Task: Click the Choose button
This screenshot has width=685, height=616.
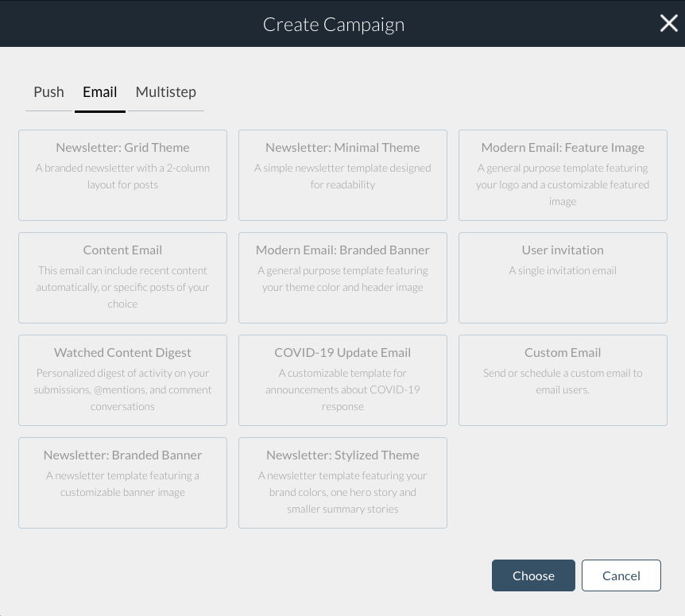Action: click(533, 575)
